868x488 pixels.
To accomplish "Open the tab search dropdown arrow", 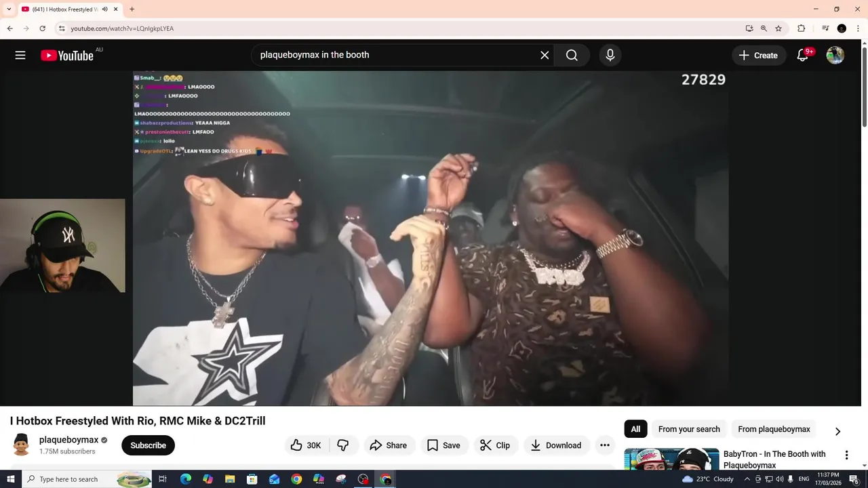I will point(9,9).
